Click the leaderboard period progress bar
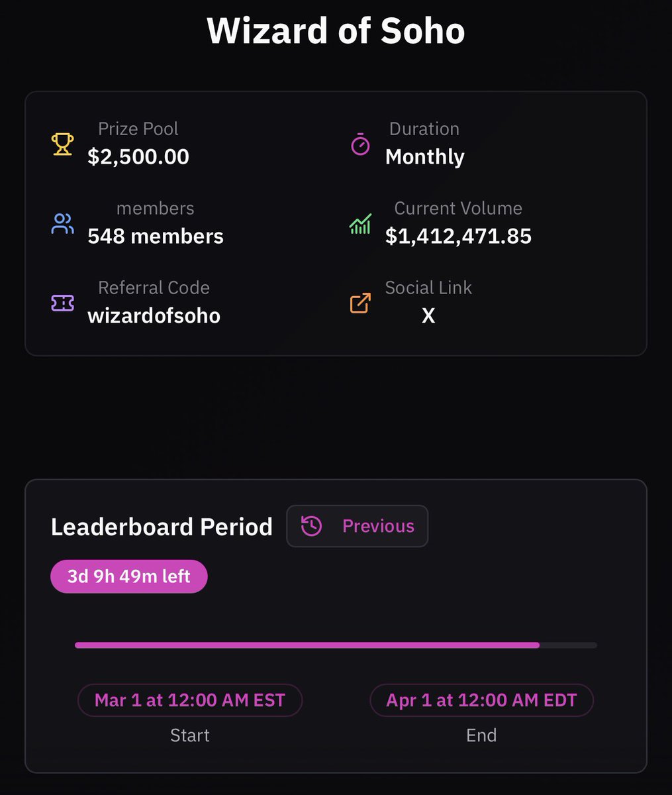This screenshot has width=672, height=795. tap(336, 645)
